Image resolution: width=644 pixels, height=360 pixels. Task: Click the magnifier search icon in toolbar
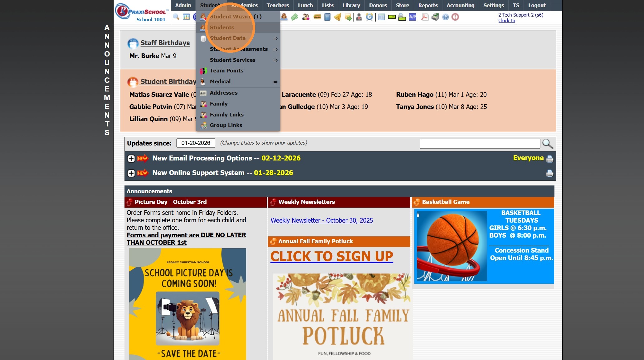[176, 17]
